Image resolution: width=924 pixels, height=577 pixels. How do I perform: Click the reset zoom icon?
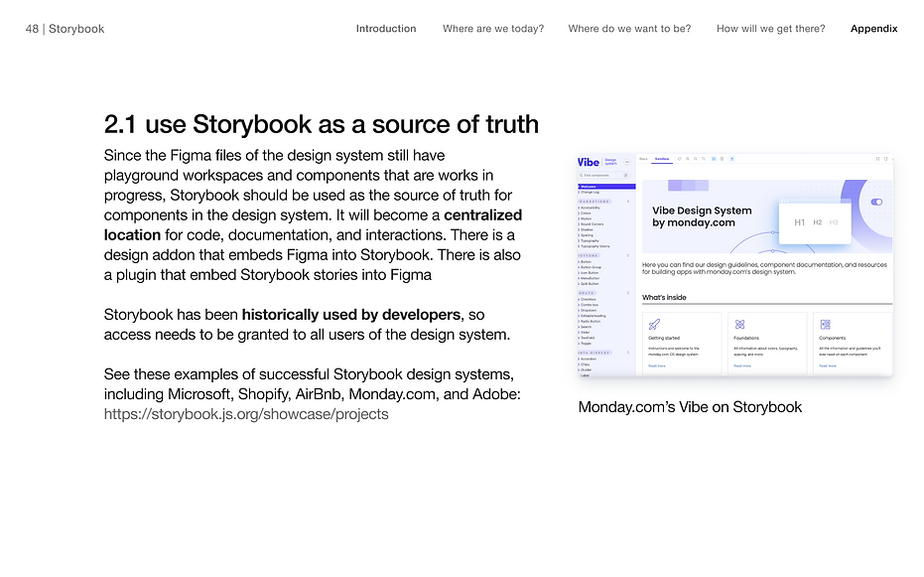coord(704,159)
